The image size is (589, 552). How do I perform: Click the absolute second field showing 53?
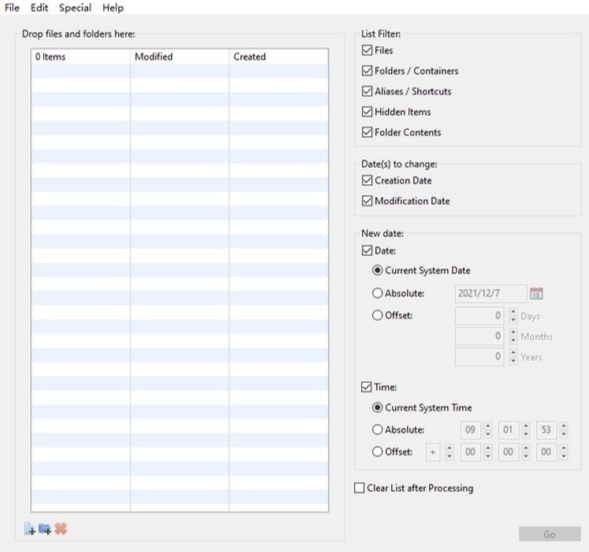[x=546, y=430]
